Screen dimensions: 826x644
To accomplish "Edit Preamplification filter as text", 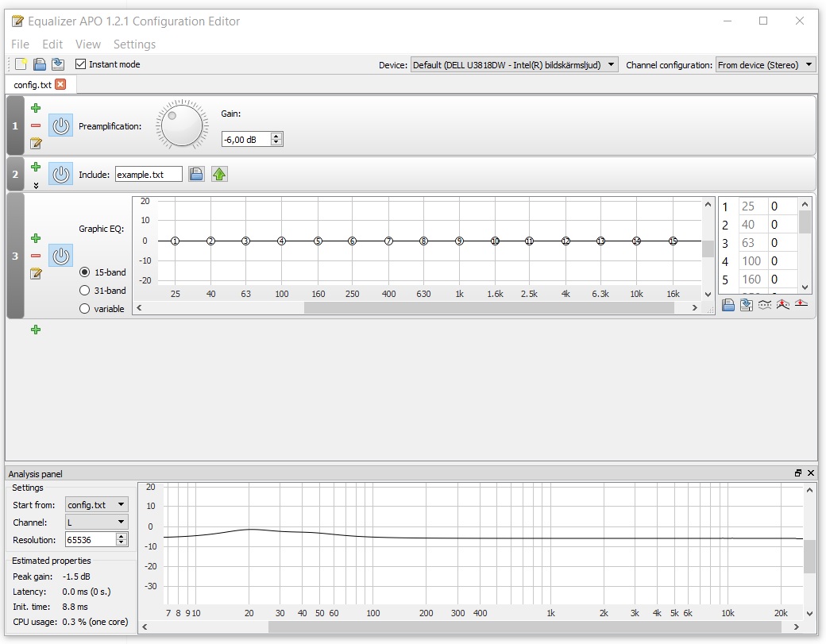I will point(36,143).
